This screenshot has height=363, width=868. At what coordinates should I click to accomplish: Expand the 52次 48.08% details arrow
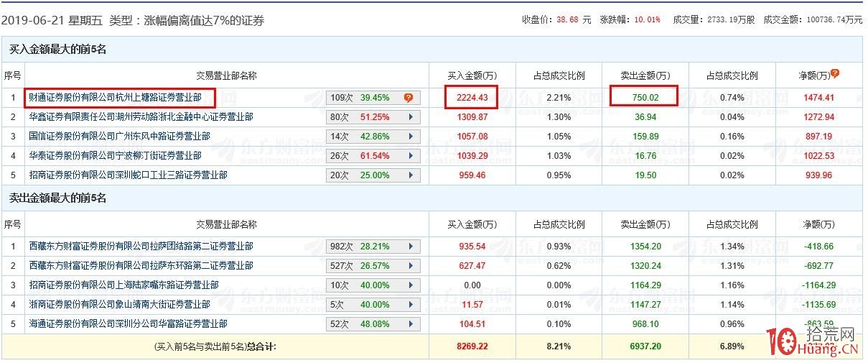[411, 324]
